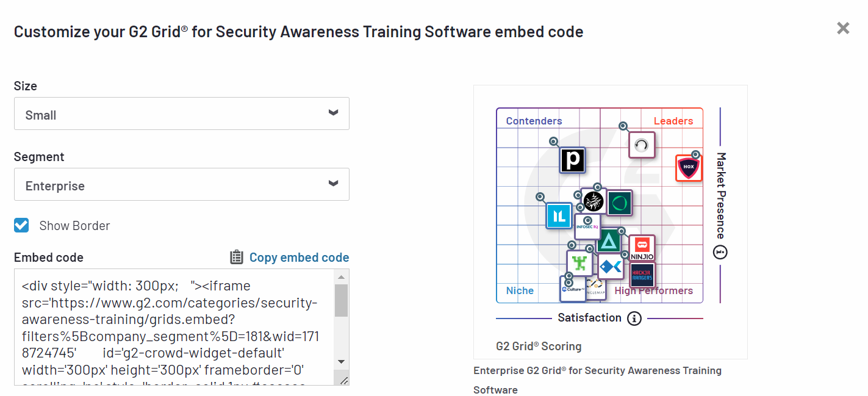Open the Market Presence info icon

[720, 251]
